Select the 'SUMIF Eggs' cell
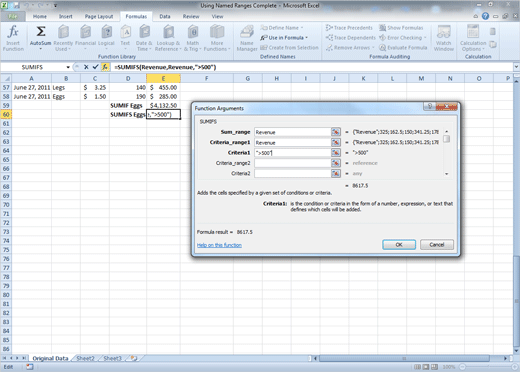 (x=128, y=105)
